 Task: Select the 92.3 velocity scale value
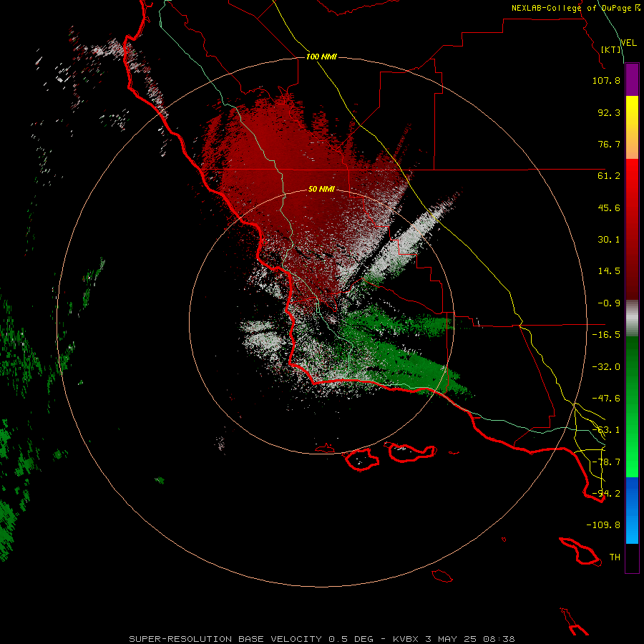click(609, 112)
